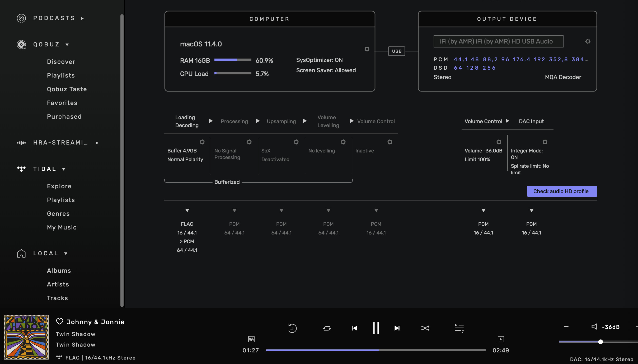Expand triangle above Volume Control PCM 16 / 44.1
This screenshot has width=638, height=364.
484,210
